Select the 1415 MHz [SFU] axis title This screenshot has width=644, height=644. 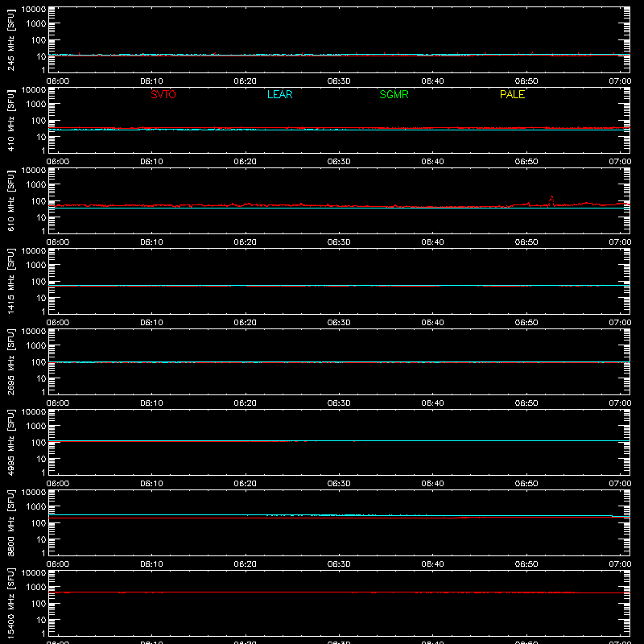(x=10, y=281)
